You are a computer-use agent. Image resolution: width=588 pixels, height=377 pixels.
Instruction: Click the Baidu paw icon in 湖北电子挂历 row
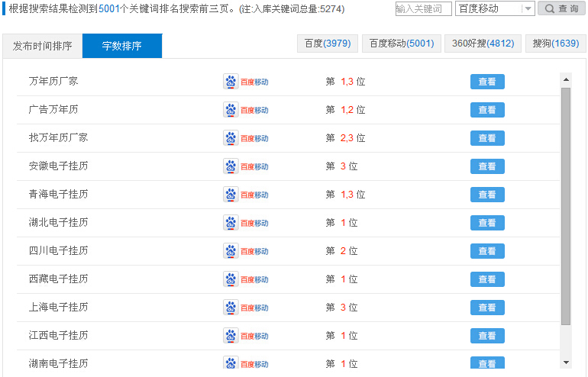point(231,223)
